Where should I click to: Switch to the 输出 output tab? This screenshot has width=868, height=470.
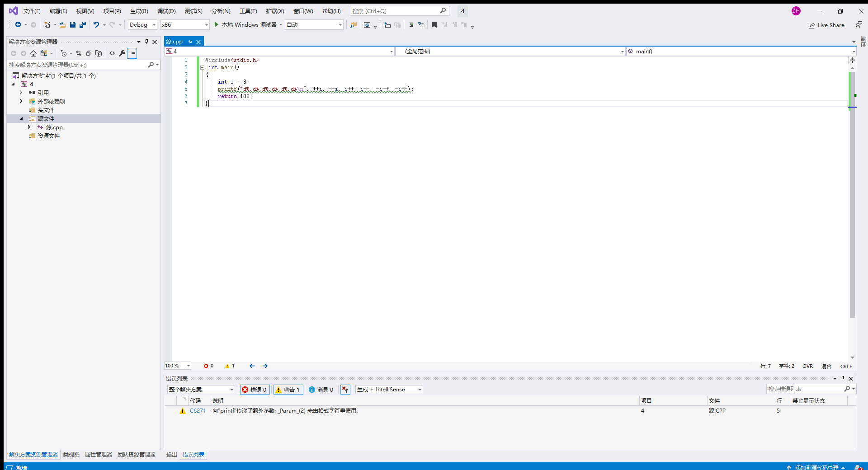pyautogui.click(x=171, y=455)
